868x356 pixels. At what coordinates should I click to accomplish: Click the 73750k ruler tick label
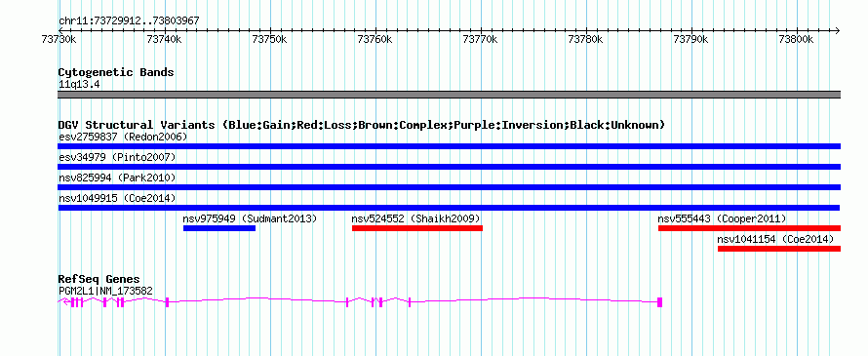click(x=269, y=40)
